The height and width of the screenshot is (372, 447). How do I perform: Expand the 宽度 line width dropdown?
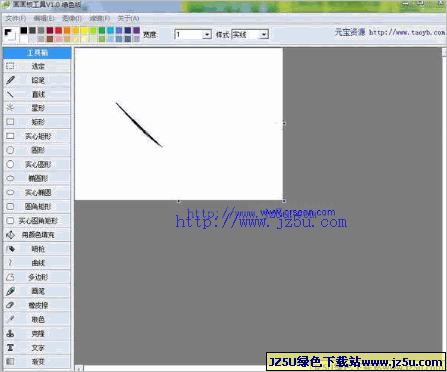pos(207,34)
